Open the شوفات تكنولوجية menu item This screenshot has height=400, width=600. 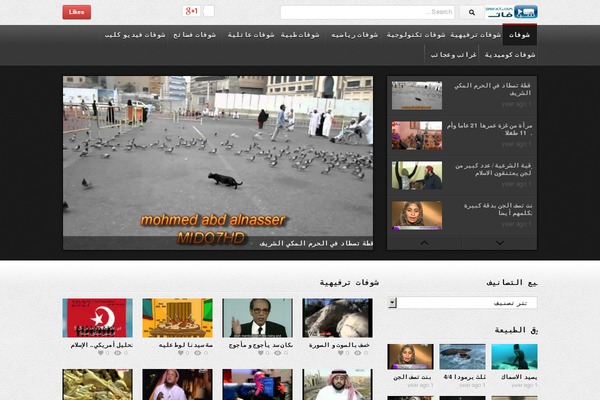click(416, 35)
